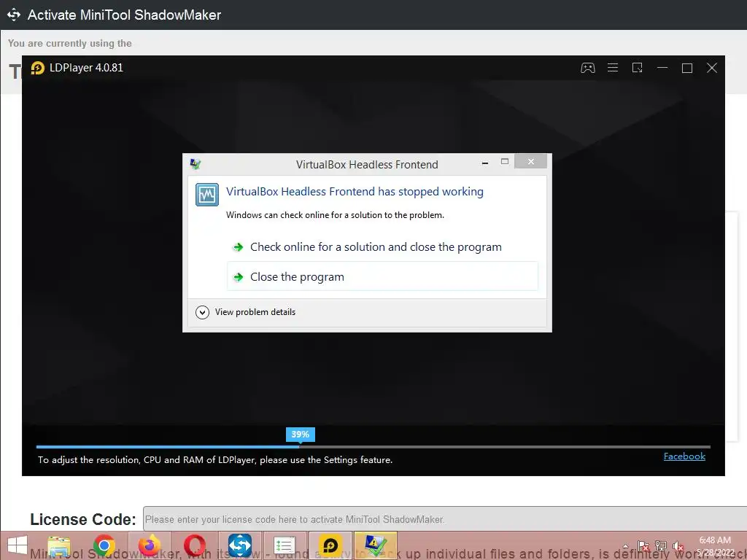This screenshot has width=747, height=560.
Task: Open volume muted tray icon
Action: click(678, 546)
